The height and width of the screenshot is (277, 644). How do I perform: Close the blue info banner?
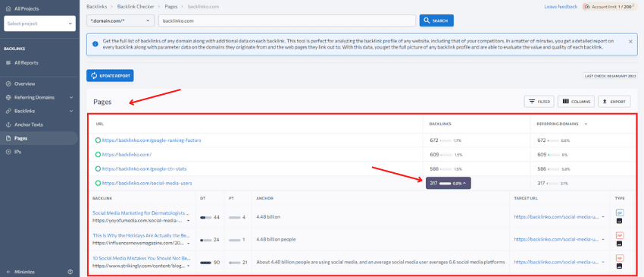[x=630, y=42]
